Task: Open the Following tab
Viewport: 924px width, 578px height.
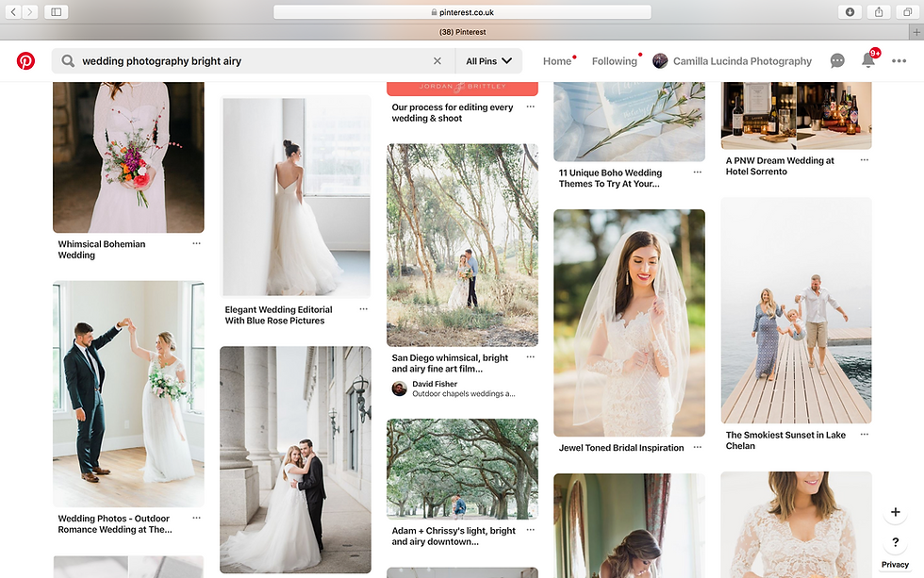Action: 614,60
